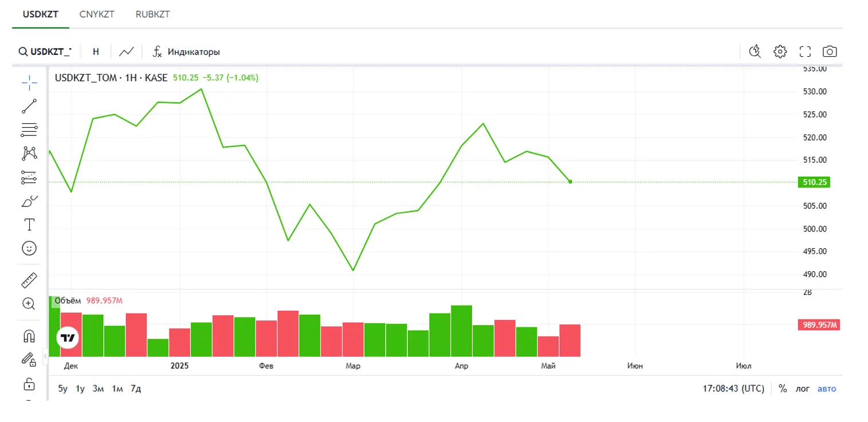Select the trend line drawing tool
Image resolution: width=868 pixels, height=422 pixels.
(x=29, y=106)
